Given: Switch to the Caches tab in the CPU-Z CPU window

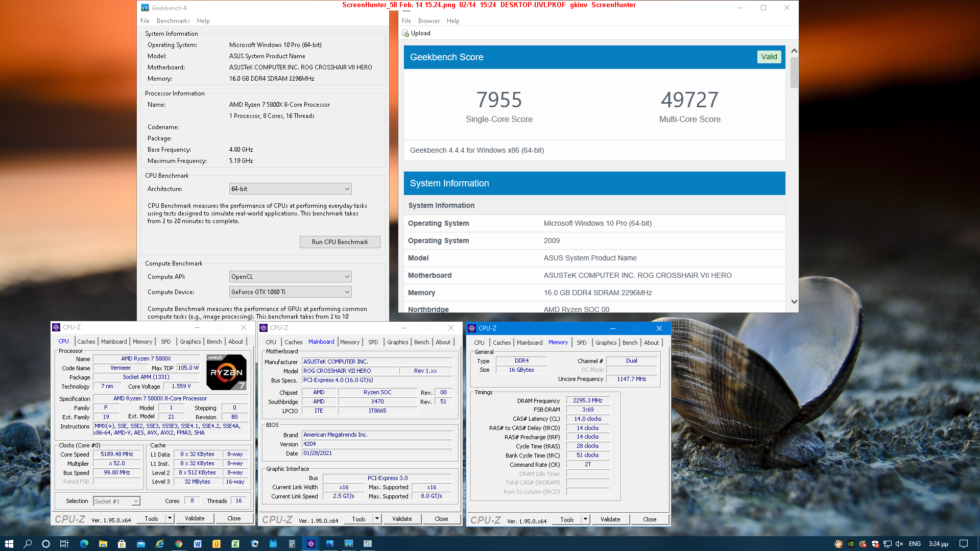Looking at the screenshot, I should pyautogui.click(x=86, y=342).
